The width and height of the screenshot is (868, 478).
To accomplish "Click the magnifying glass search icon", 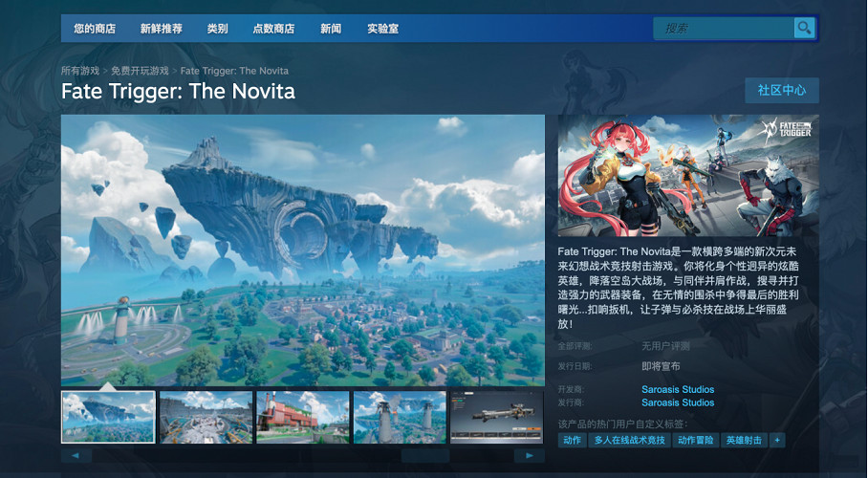I will point(804,28).
